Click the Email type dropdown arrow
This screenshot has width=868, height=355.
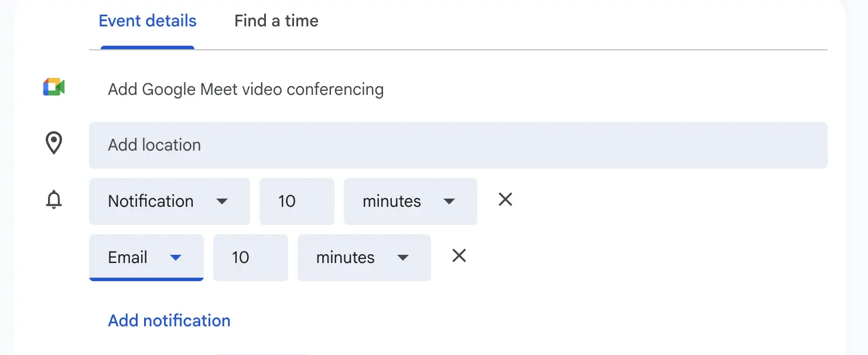pos(176,257)
